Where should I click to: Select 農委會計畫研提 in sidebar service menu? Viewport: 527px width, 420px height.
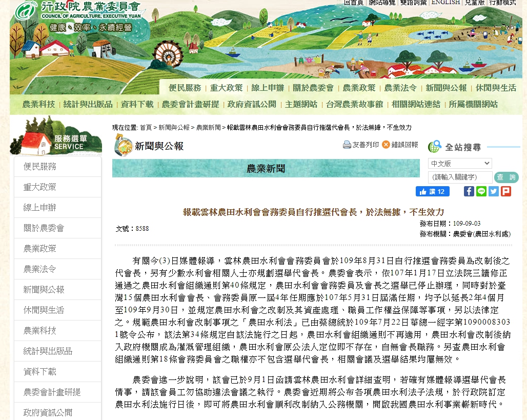tap(57, 392)
